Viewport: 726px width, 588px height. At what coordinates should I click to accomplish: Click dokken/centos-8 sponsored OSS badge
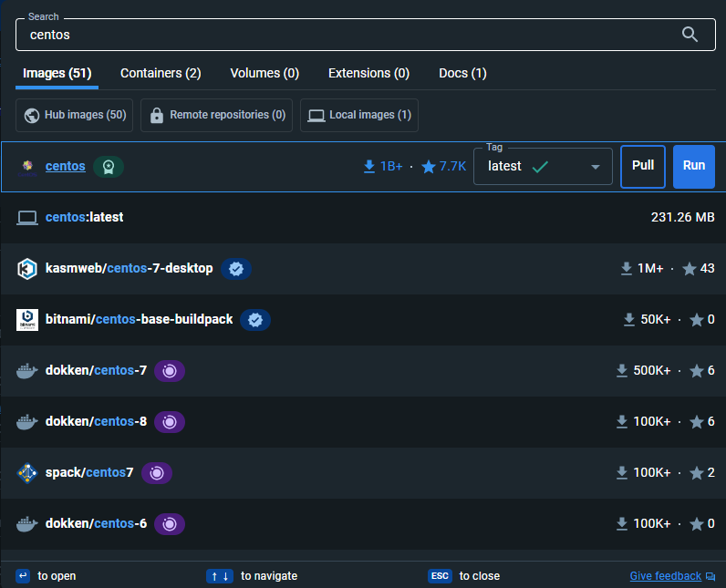(x=170, y=421)
